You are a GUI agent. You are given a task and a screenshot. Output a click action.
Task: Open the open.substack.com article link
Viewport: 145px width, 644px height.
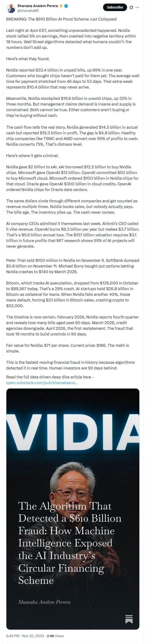[42, 382]
